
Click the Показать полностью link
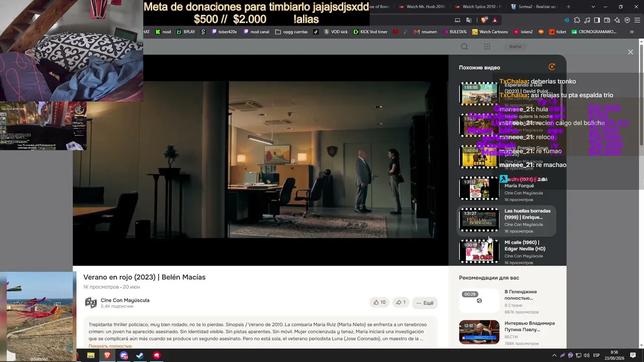(110, 346)
